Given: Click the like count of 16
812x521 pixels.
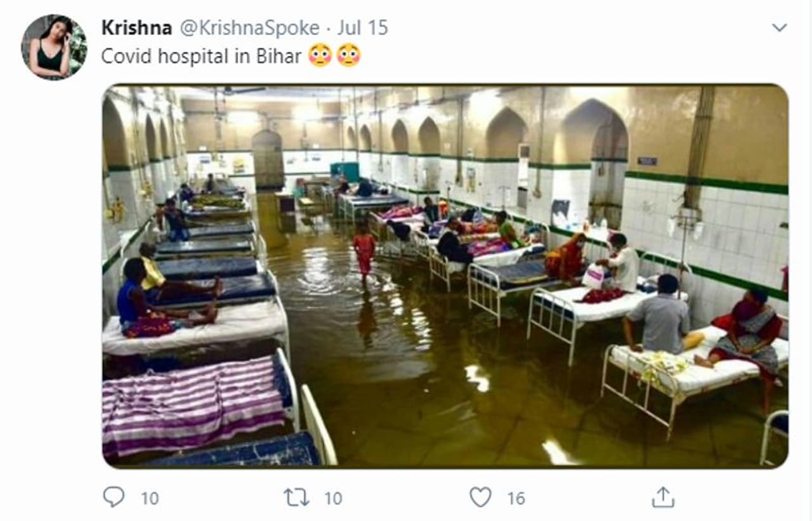Looking at the screenshot, I should coord(516,498).
